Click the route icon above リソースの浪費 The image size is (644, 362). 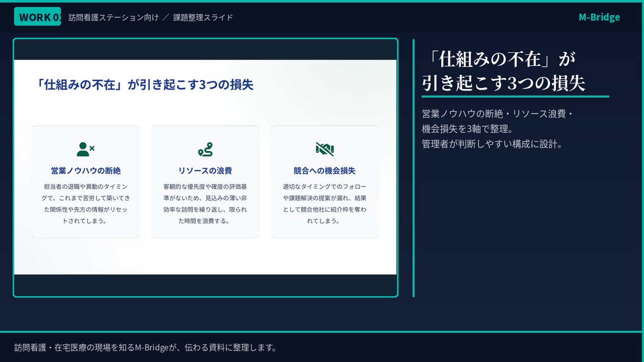tap(205, 149)
